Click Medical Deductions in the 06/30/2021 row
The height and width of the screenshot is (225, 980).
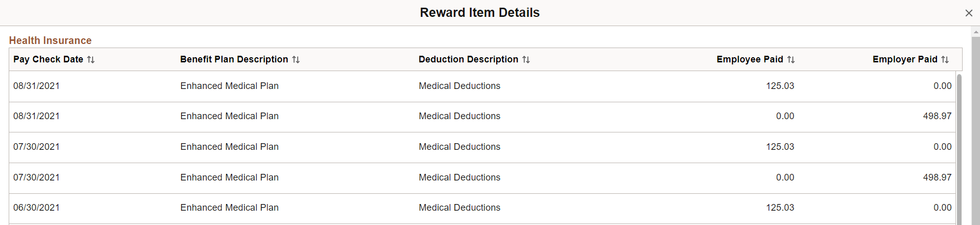point(459,208)
